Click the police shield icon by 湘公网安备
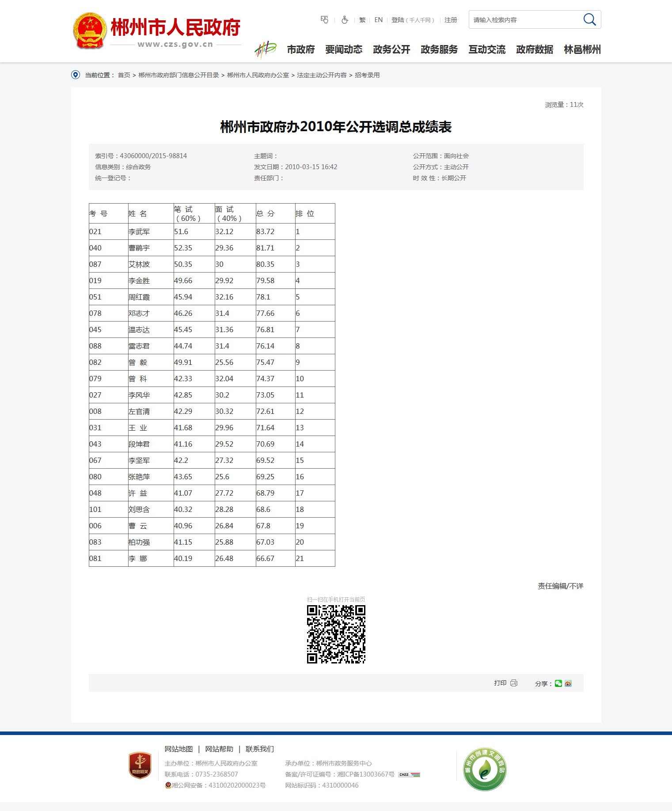Screen dimensions: 672x811 (x=168, y=785)
